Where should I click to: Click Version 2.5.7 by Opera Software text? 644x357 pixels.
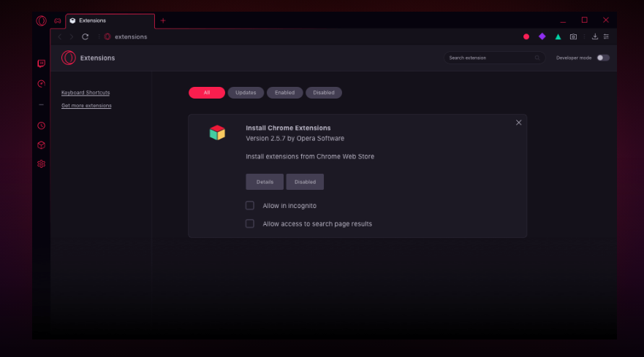coord(295,139)
